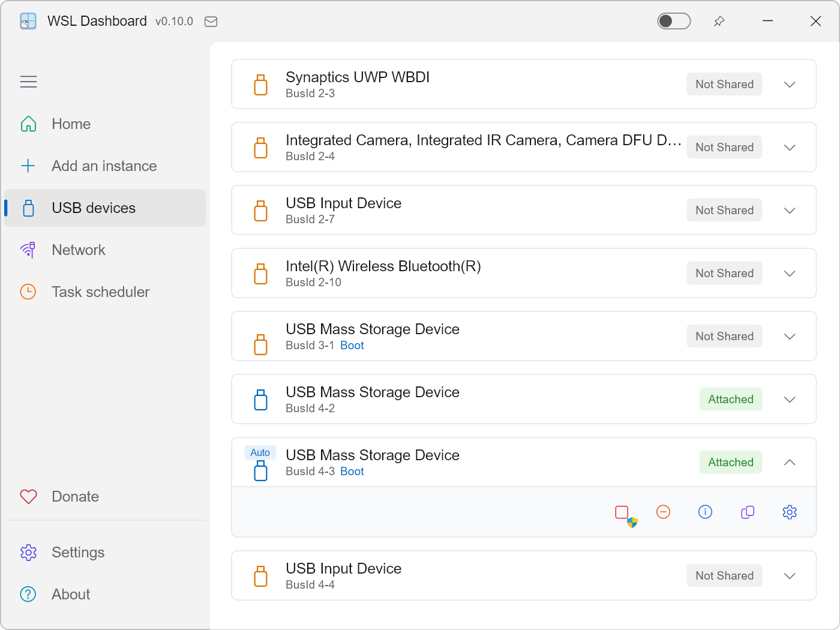Click the BusId 2-4 text

(x=310, y=157)
